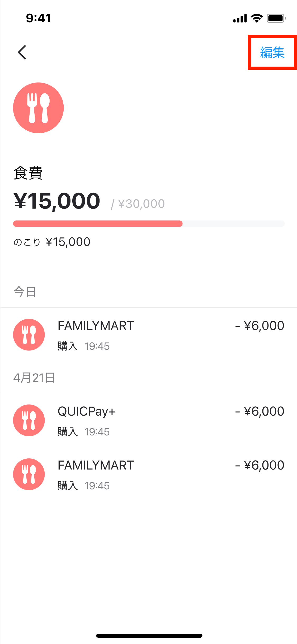297x644 pixels.
Task: Tap the fork icon beside today's FAMILYMART
Action: pos(29,335)
